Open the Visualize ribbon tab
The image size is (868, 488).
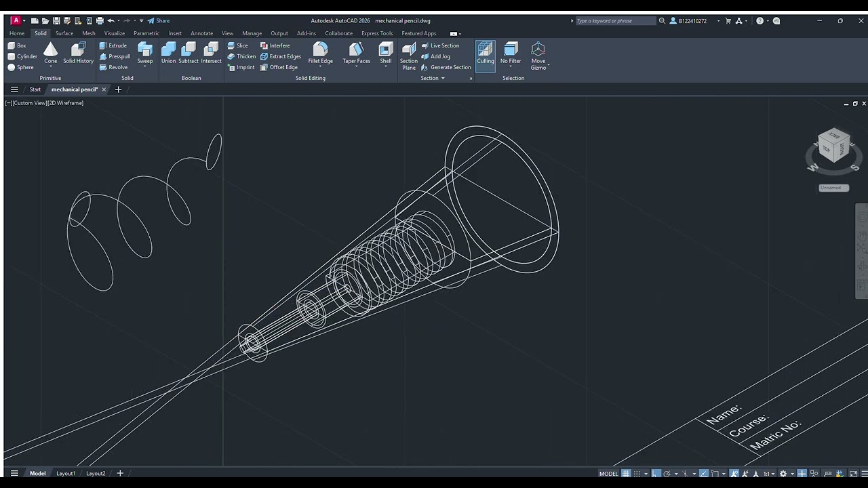pos(115,33)
